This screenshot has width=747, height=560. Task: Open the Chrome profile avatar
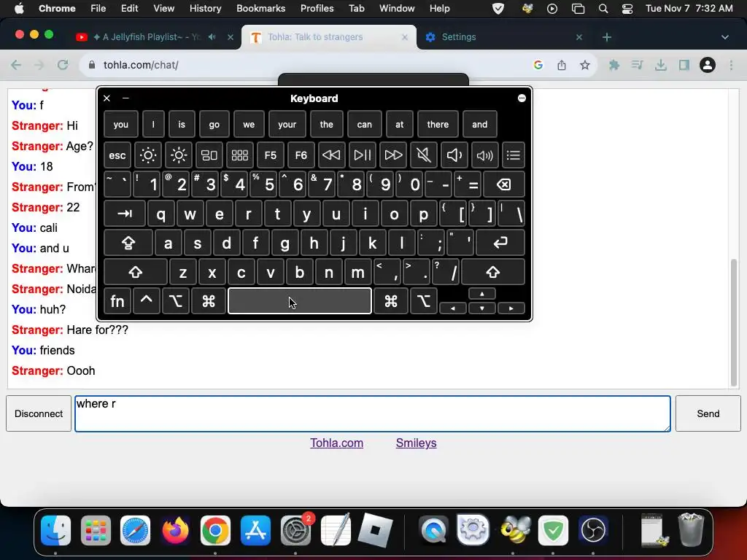click(x=708, y=65)
